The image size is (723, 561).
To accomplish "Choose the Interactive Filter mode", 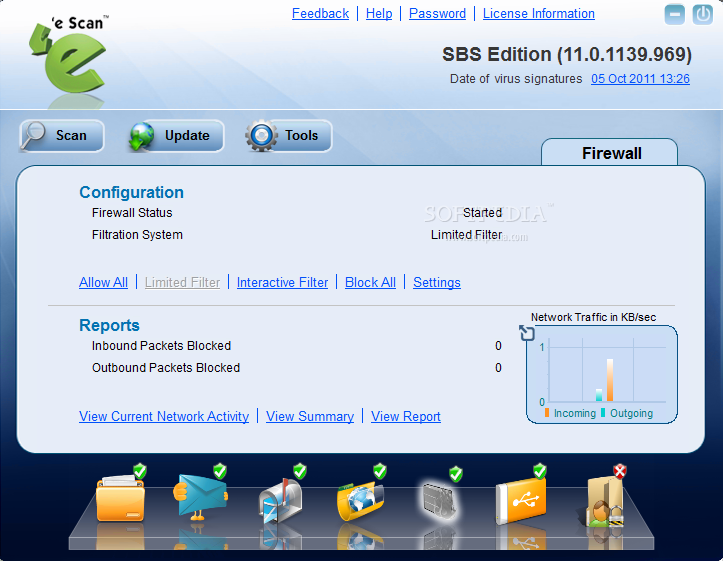I will (x=282, y=282).
